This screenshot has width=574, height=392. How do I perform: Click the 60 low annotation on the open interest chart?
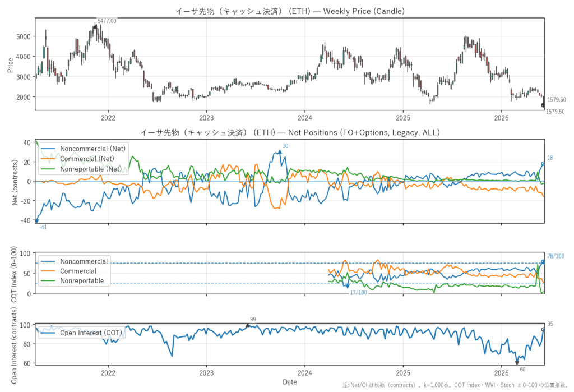coord(522,369)
